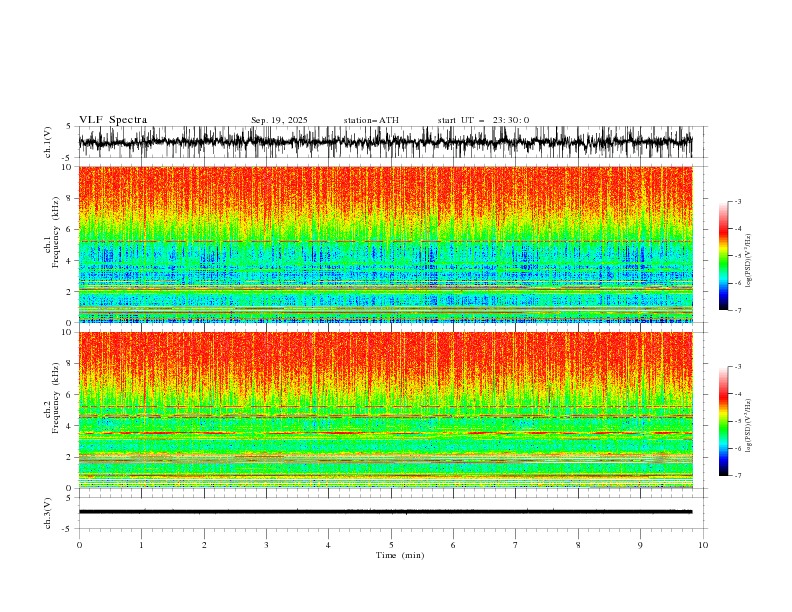Click the 6 kHz tick on ch.2 spectrogram axis
Screen dimensions: 792x612
(x=70, y=394)
